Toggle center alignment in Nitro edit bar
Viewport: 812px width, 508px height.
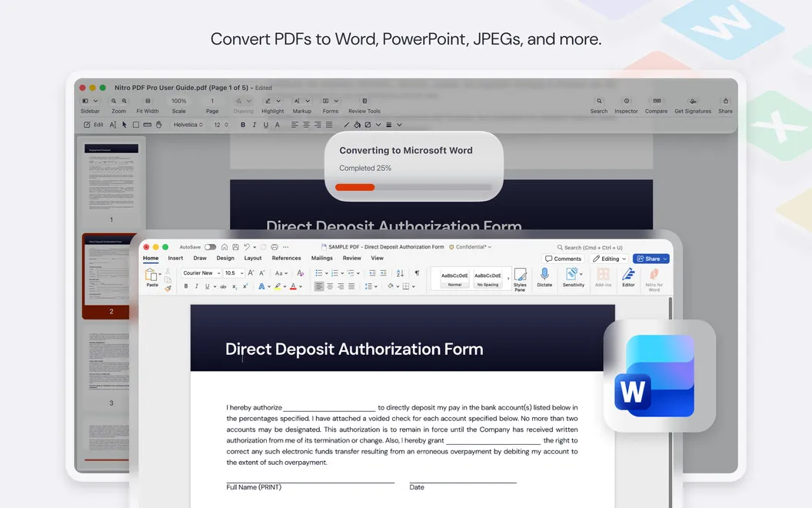[306, 125]
